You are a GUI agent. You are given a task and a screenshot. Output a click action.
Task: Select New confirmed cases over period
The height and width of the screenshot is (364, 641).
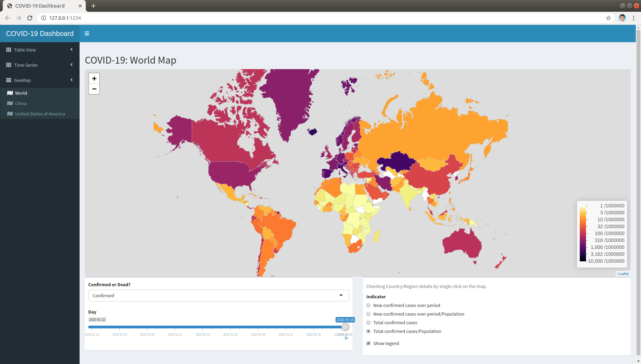pos(368,305)
